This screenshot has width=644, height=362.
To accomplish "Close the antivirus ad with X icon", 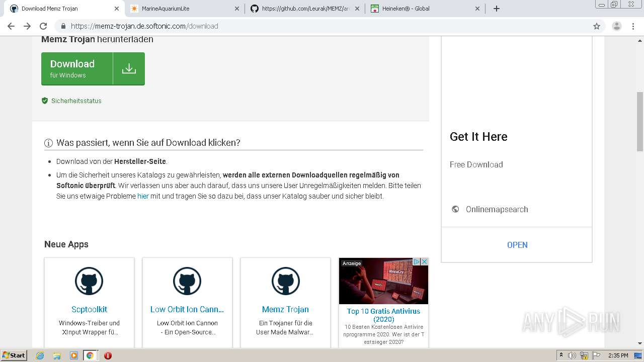I will (x=424, y=262).
